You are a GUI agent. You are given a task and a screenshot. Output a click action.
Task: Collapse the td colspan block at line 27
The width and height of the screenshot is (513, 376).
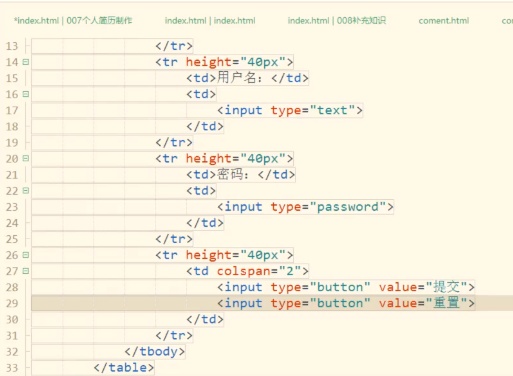(26, 271)
